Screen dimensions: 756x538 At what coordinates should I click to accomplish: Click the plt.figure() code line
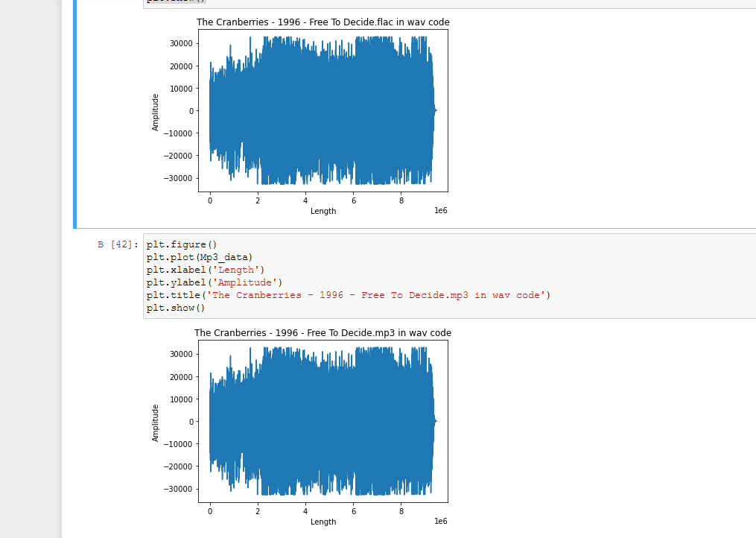point(182,244)
